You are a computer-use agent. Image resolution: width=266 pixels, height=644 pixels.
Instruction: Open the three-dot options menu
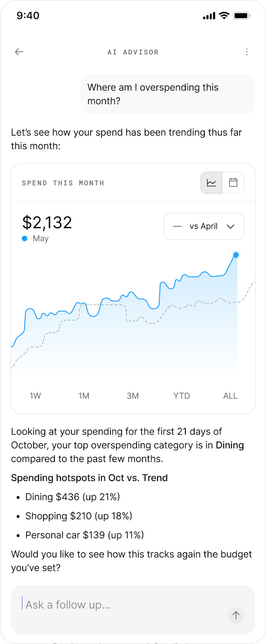(x=247, y=52)
